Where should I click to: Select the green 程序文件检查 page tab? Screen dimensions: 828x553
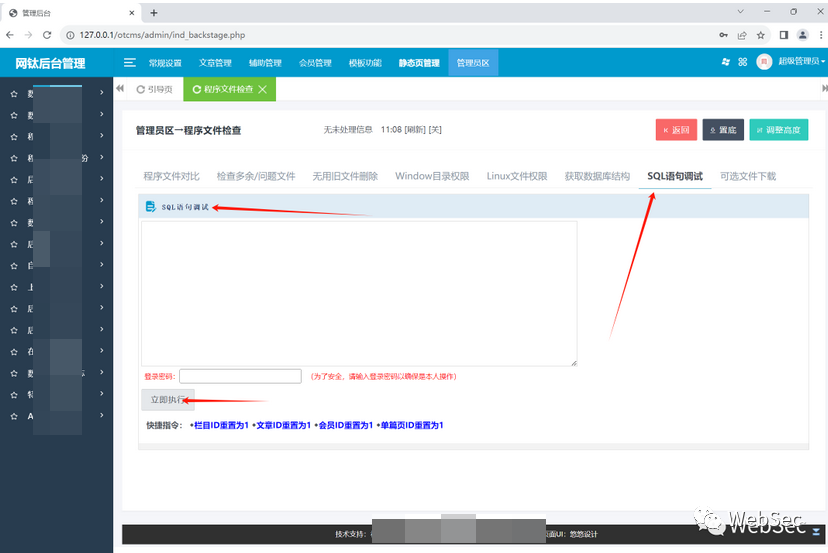229,89
